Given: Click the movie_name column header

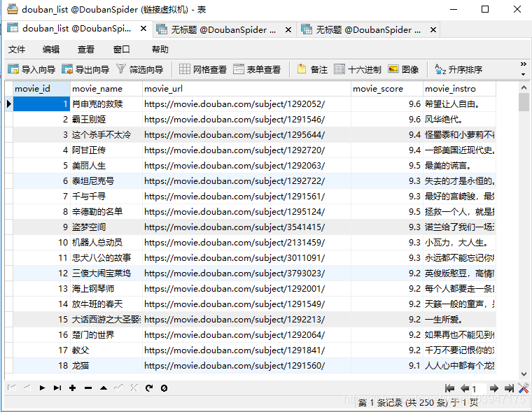Looking at the screenshot, I should pos(106,89).
